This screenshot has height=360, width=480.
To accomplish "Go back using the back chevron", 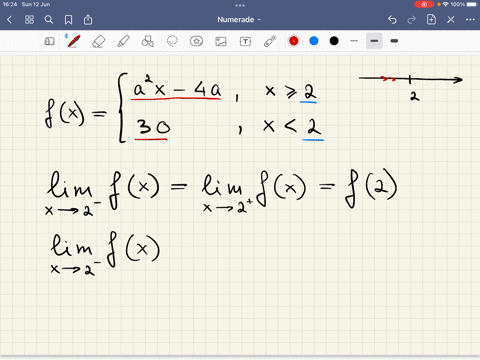I will [10, 20].
